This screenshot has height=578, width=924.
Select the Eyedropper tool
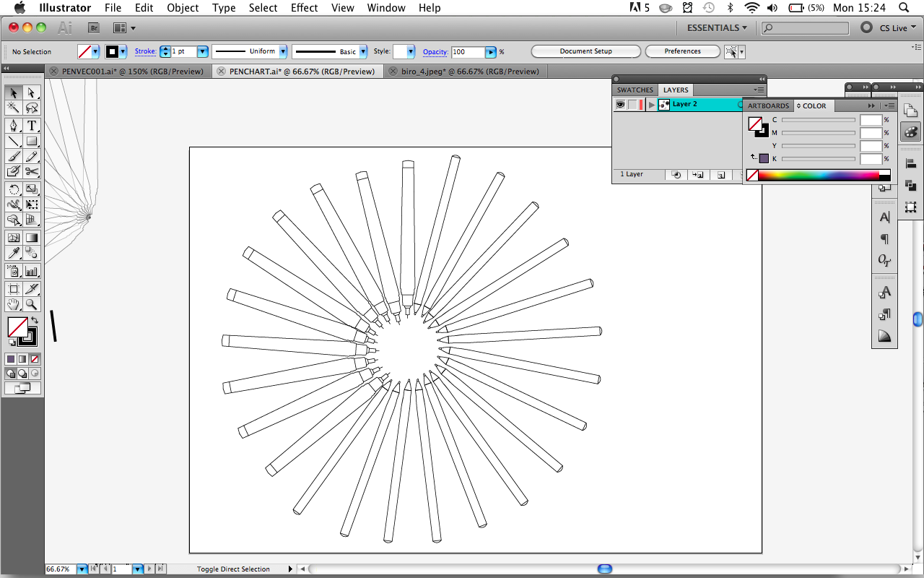(13, 254)
